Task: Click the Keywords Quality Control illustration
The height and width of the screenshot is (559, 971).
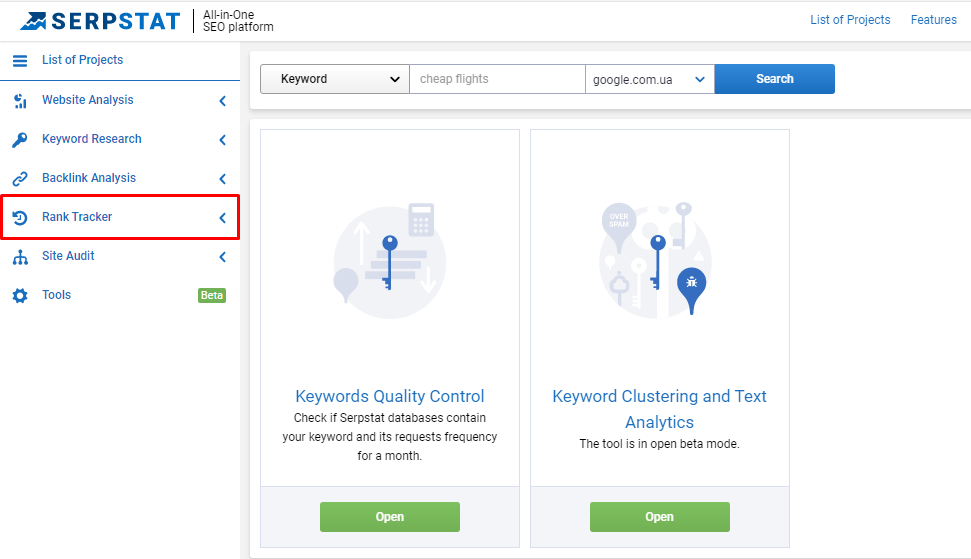Action: click(x=390, y=261)
